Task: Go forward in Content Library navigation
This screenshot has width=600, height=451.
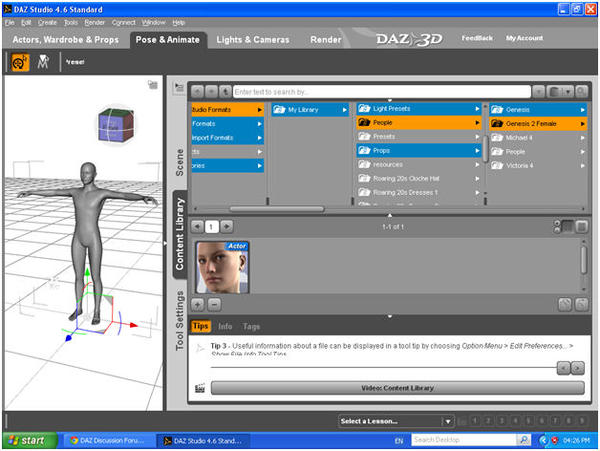Action: [x=211, y=92]
